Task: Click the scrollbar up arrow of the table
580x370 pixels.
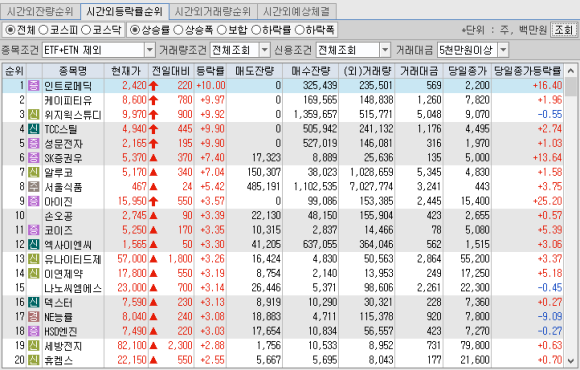Action: pos(570,71)
